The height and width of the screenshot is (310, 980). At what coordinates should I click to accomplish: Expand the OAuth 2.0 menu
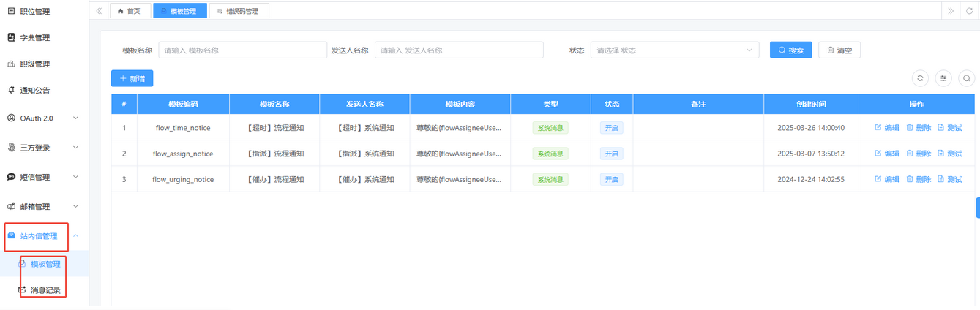pos(44,118)
